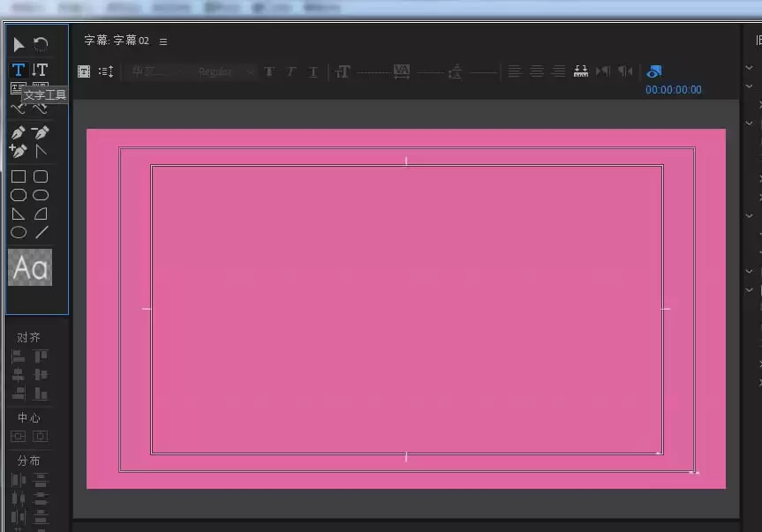Select the Ellipse shape tool
The width and height of the screenshot is (762, 532).
[x=19, y=233]
